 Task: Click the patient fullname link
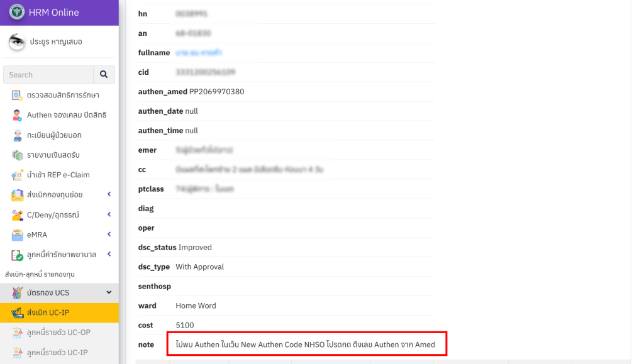point(198,53)
